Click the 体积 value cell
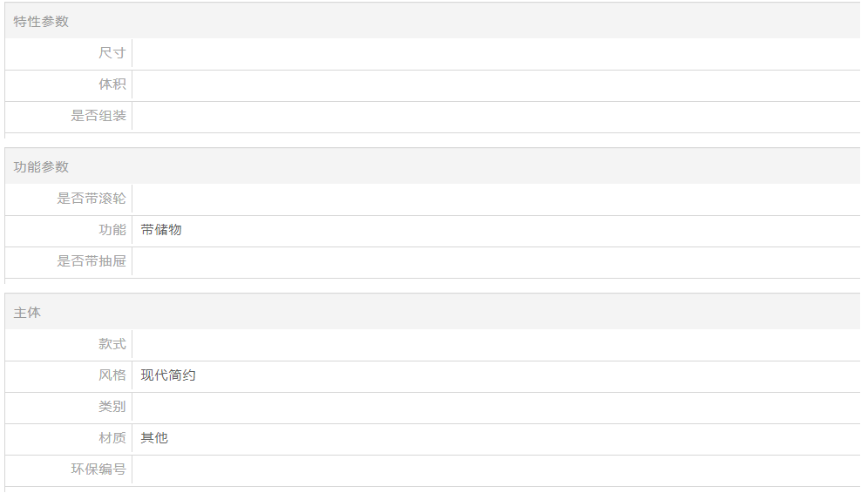This screenshot has width=868, height=493. click(x=496, y=84)
